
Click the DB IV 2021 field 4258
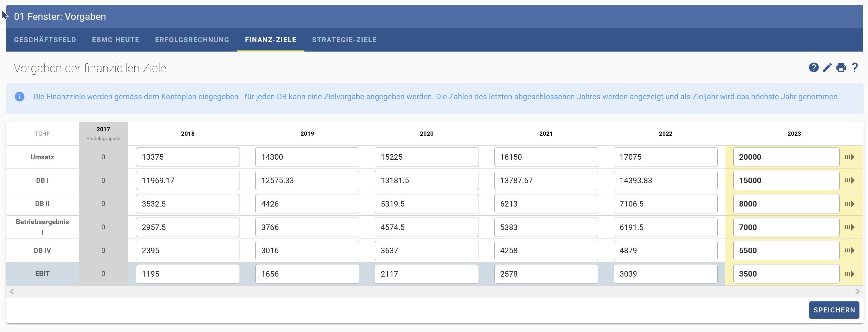pos(546,250)
